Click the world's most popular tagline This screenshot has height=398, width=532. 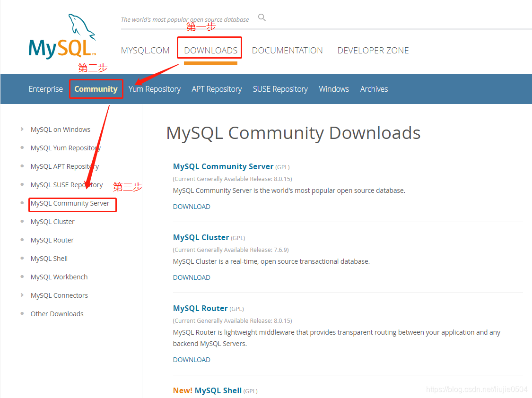[185, 20]
